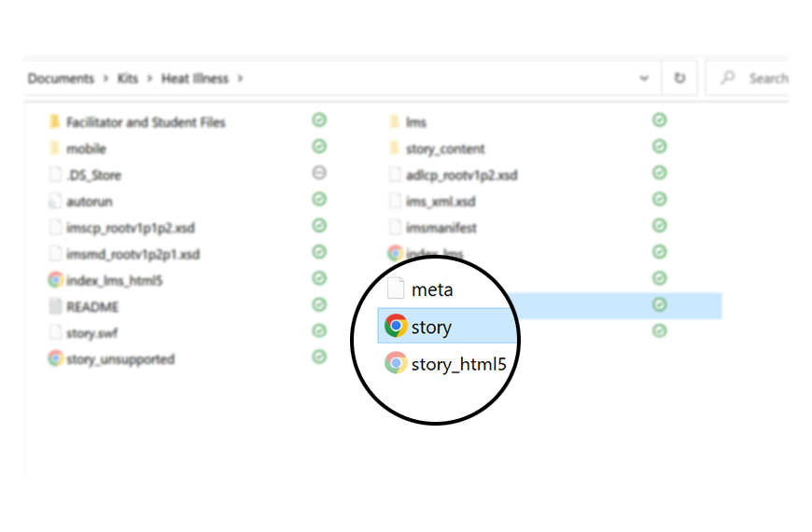Screen dimensions: 812x532
Task: Click the index_lms_html5 Chrome icon
Action: 55,280
